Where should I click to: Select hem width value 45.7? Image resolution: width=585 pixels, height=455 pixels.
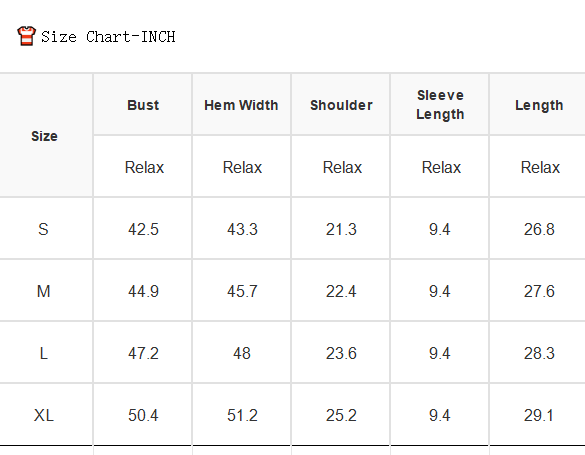242,291
